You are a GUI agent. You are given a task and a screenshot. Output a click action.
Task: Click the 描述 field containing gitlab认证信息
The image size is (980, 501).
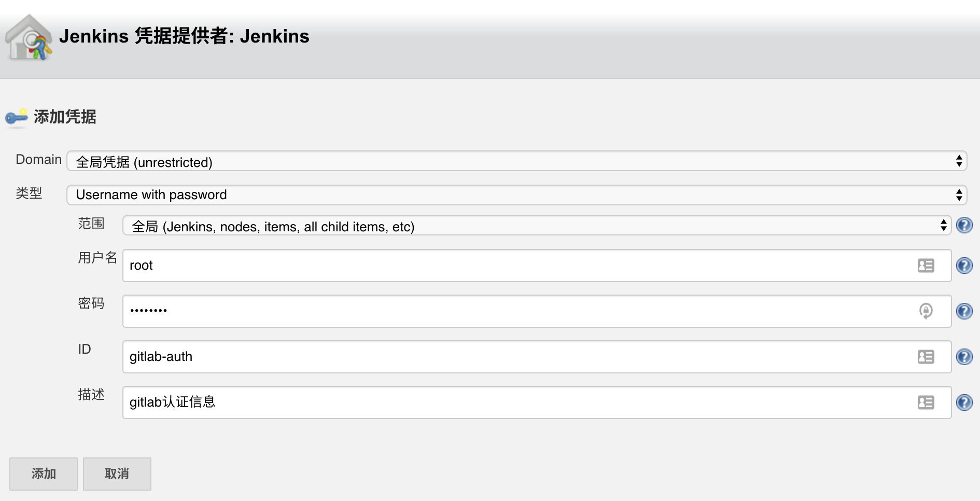tap(537, 402)
